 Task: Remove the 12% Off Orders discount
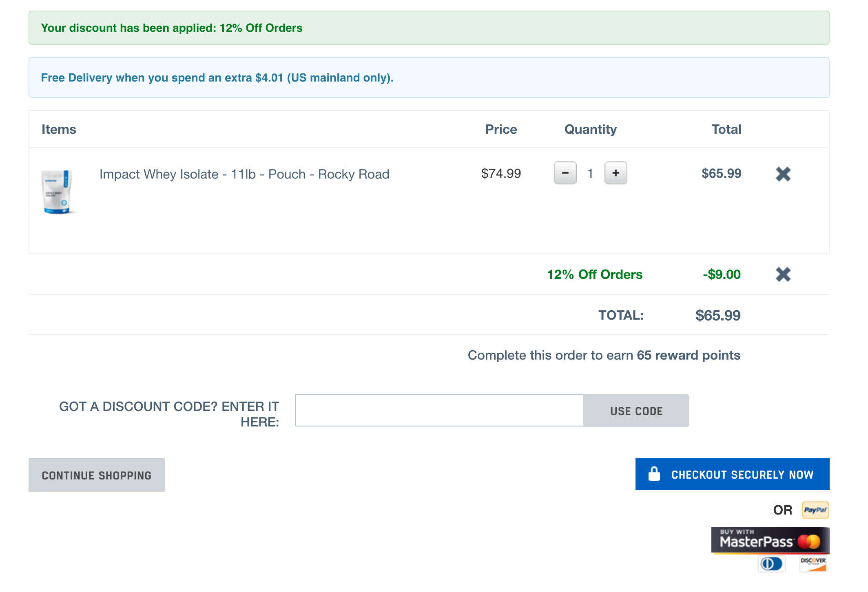(783, 274)
